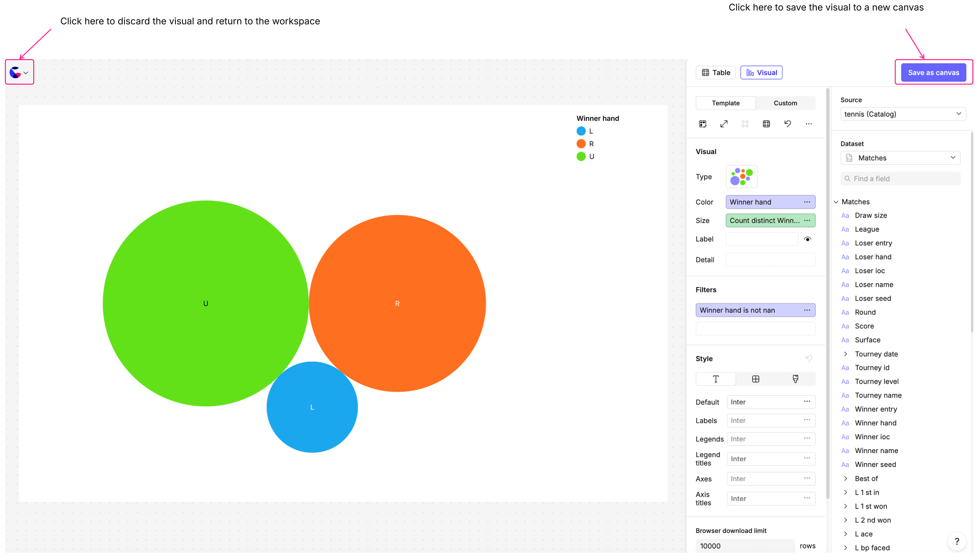Switch to Custom mode toggle

[785, 103]
